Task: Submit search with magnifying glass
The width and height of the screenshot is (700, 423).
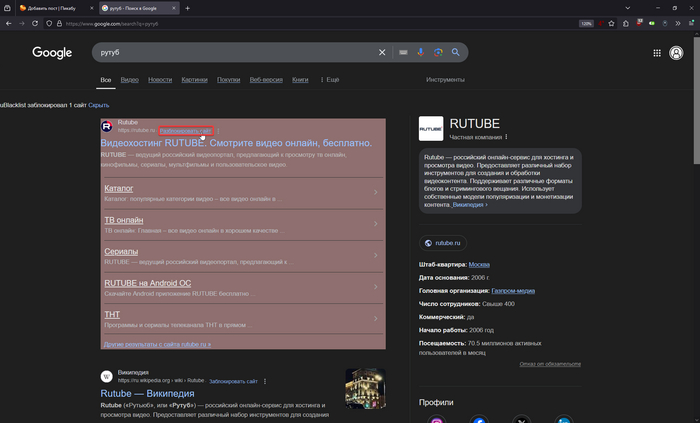Action: click(455, 52)
